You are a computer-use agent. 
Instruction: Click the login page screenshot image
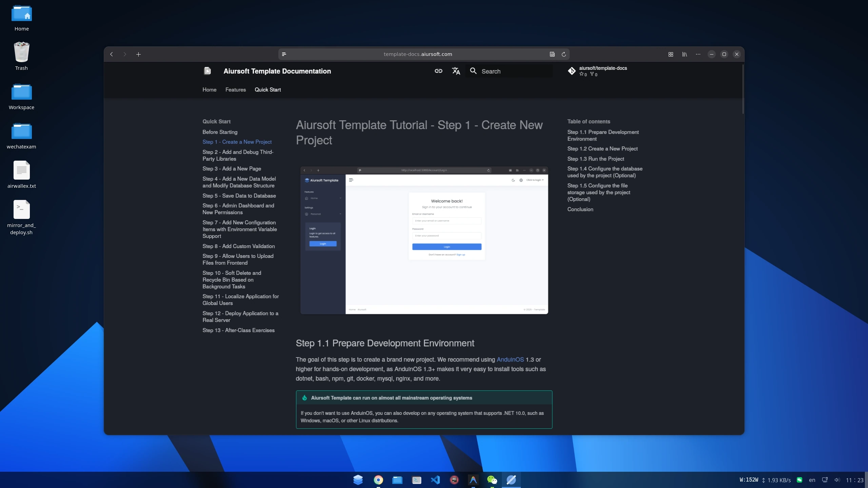424,240
